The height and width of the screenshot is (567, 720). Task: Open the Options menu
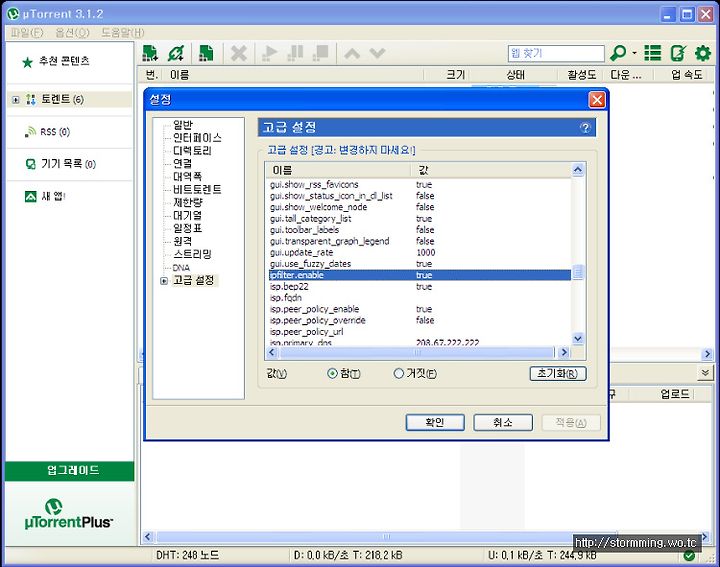coord(72,33)
